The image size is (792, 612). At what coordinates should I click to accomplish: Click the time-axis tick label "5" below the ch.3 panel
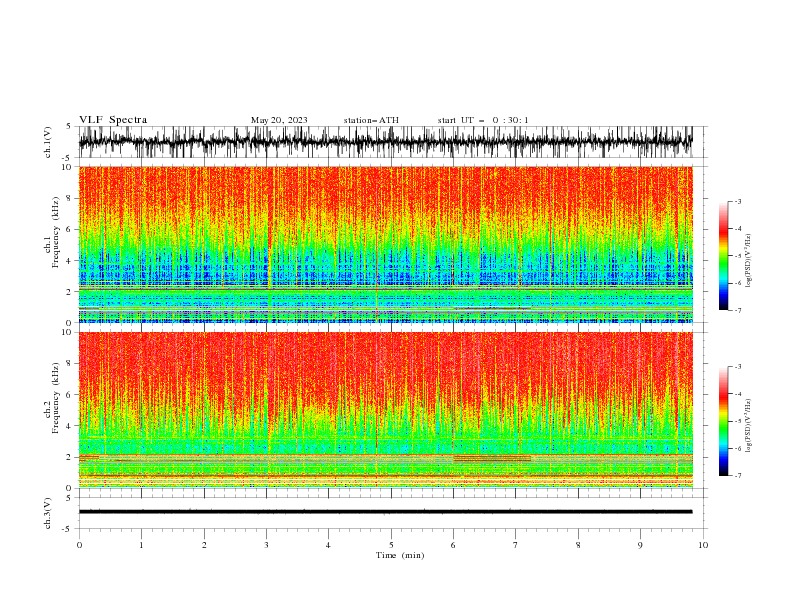point(391,545)
